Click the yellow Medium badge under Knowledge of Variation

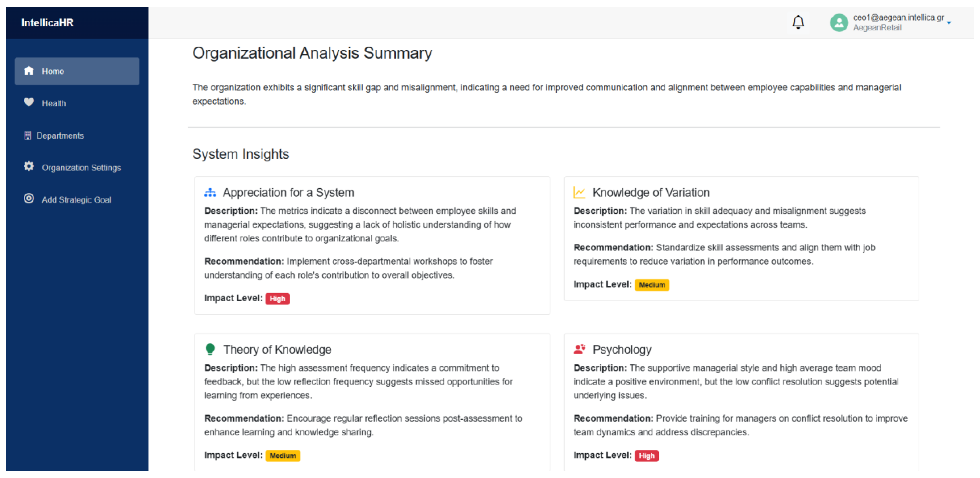652,285
